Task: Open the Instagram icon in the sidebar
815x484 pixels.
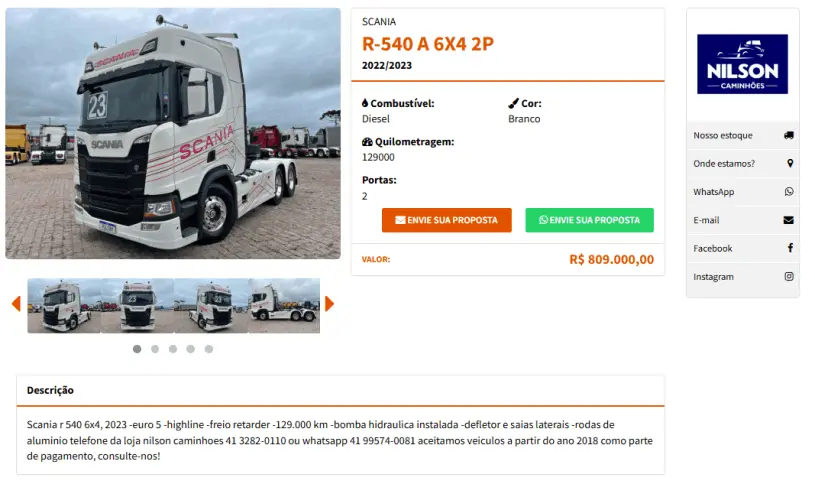Action: (789, 277)
